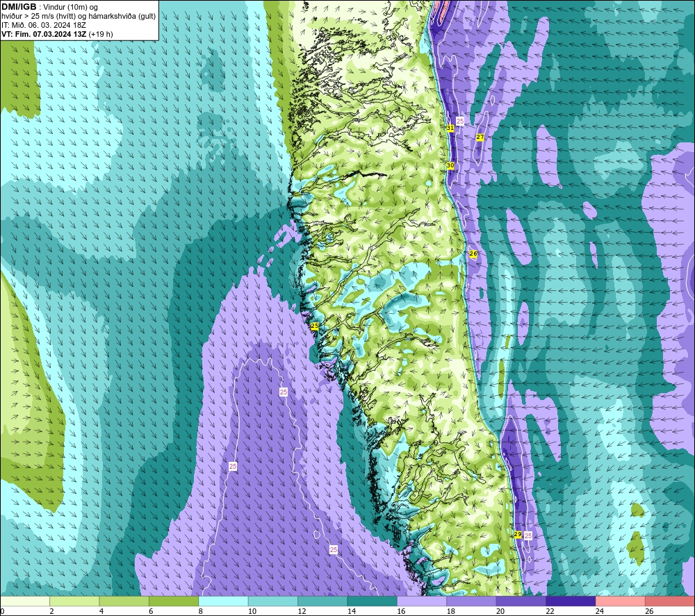Click the dark indigo 22–24 m/s color swatch
This screenshot has width=695, height=616.
(x=571, y=601)
